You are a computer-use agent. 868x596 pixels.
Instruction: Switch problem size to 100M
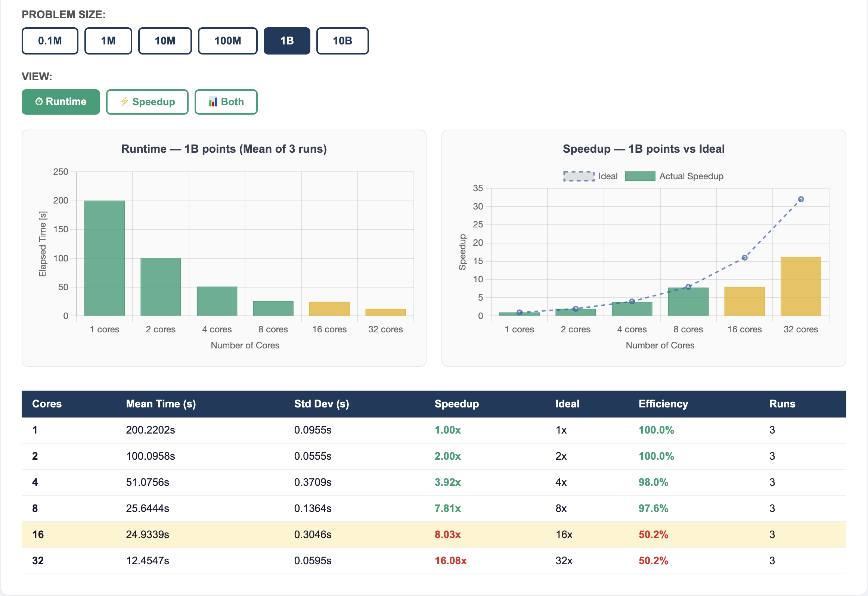point(228,41)
